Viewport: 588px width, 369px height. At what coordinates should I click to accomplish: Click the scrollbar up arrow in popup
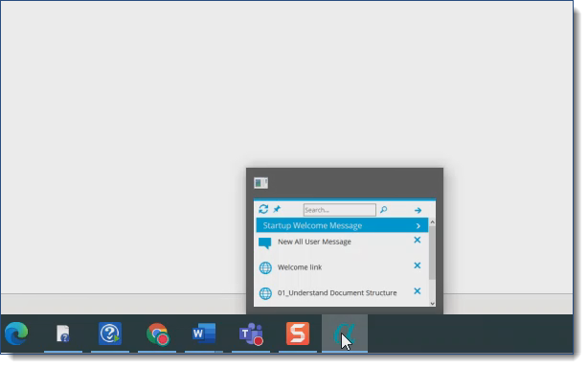pyautogui.click(x=432, y=222)
